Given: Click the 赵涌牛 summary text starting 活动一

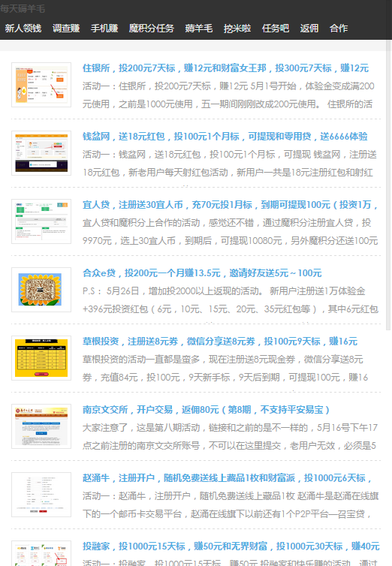Looking at the screenshot, I should [231, 504].
